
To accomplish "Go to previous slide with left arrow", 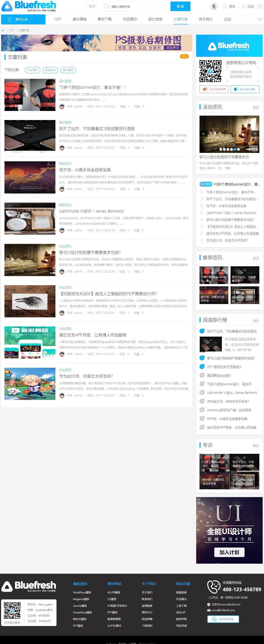I will (x=203, y=134).
